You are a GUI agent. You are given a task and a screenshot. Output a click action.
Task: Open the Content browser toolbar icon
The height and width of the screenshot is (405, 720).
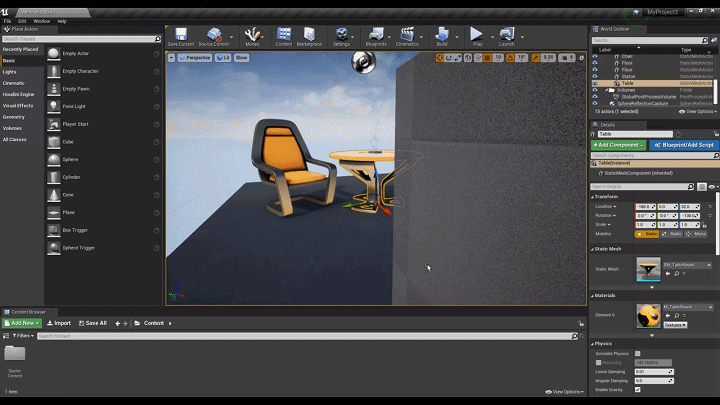[x=284, y=36]
